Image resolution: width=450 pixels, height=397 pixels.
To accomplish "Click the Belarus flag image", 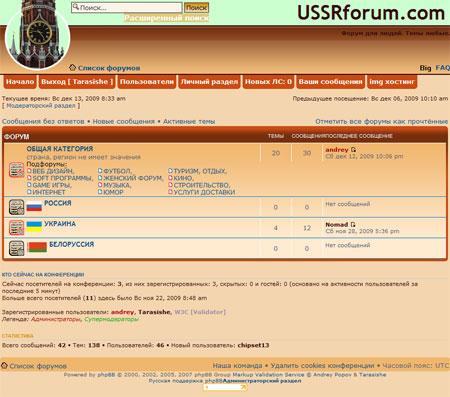I will 37,247.
